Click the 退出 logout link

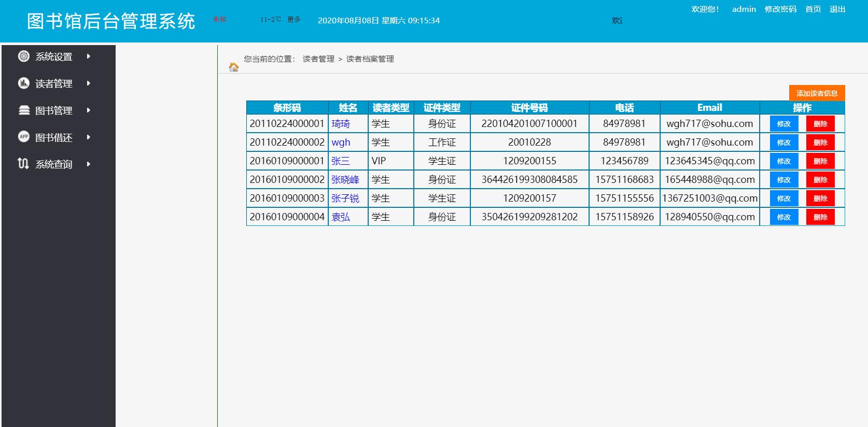tap(837, 9)
